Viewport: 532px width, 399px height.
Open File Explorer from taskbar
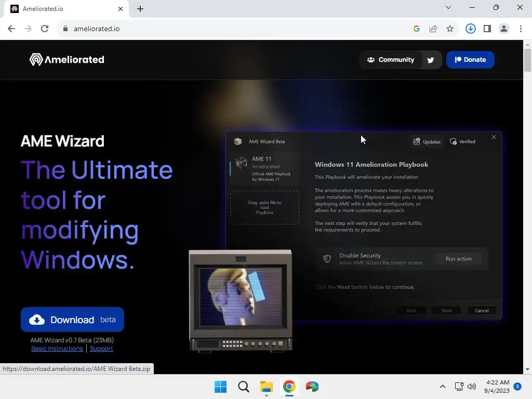[267, 387]
